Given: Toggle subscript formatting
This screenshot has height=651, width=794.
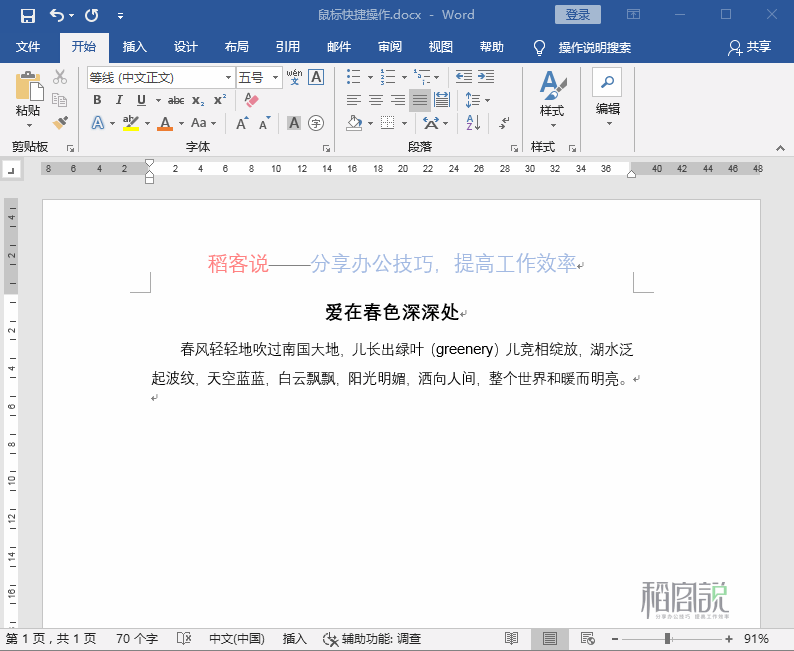Looking at the screenshot, I should (x=198, y=100).
